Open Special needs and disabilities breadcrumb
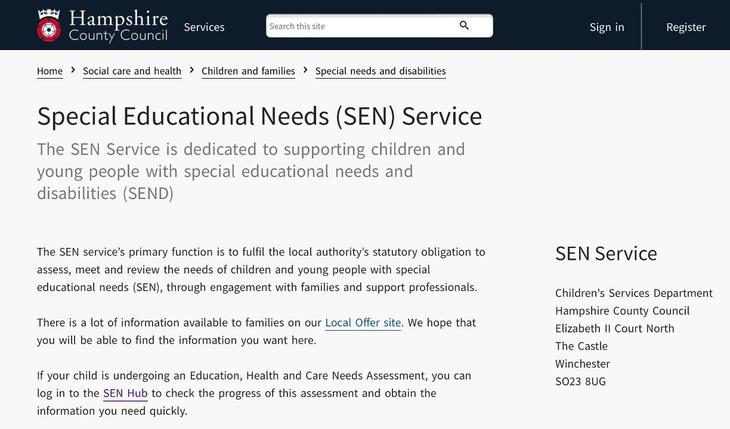The width and height of the screenshot is (730, 429). (380, 71)
